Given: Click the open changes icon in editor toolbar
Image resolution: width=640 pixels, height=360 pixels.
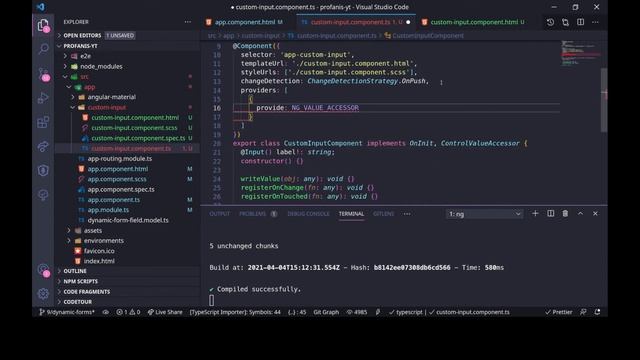Looking at the screenshot, I should click(565, 22).
